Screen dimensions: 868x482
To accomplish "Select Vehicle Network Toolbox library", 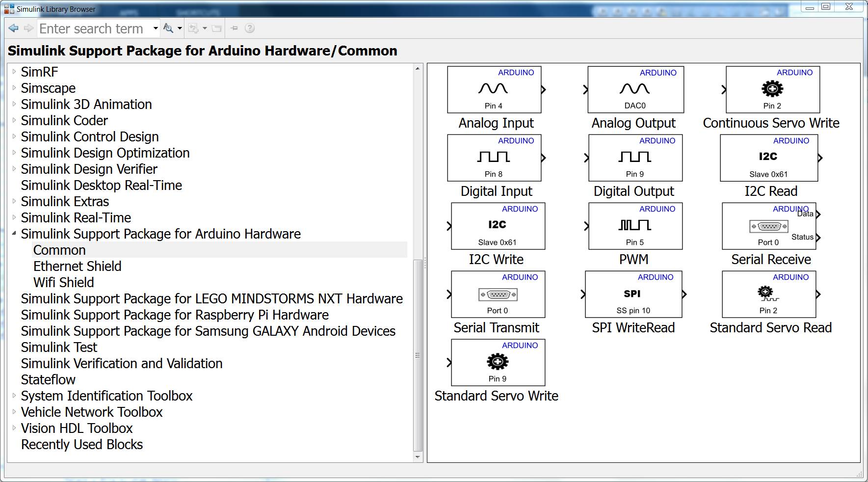I will [92, 412].
